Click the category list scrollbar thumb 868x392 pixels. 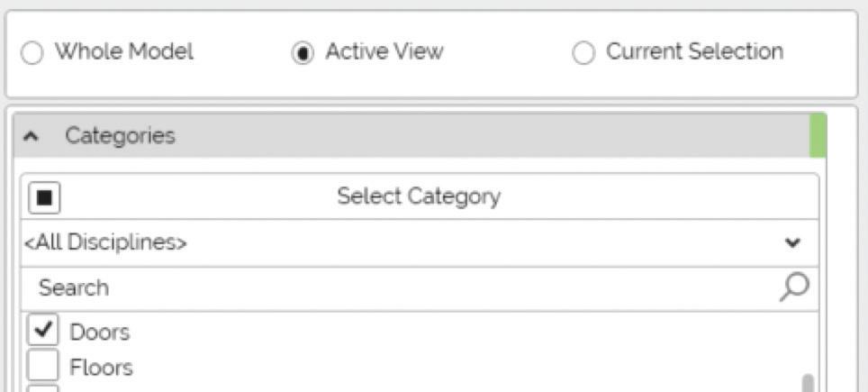pyautogui.click(x=808, y=383)
